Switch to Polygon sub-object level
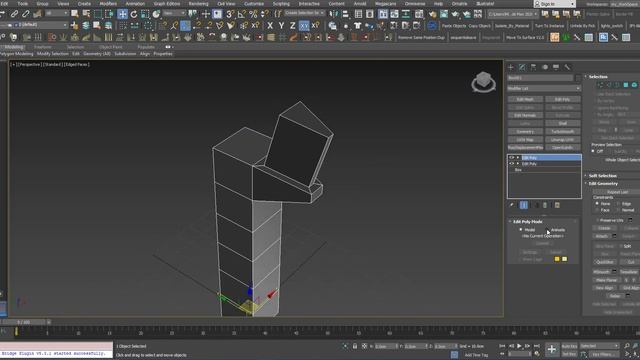Image resolution: width=640 pixels, height=360 pixels. [x=626, y=84]
